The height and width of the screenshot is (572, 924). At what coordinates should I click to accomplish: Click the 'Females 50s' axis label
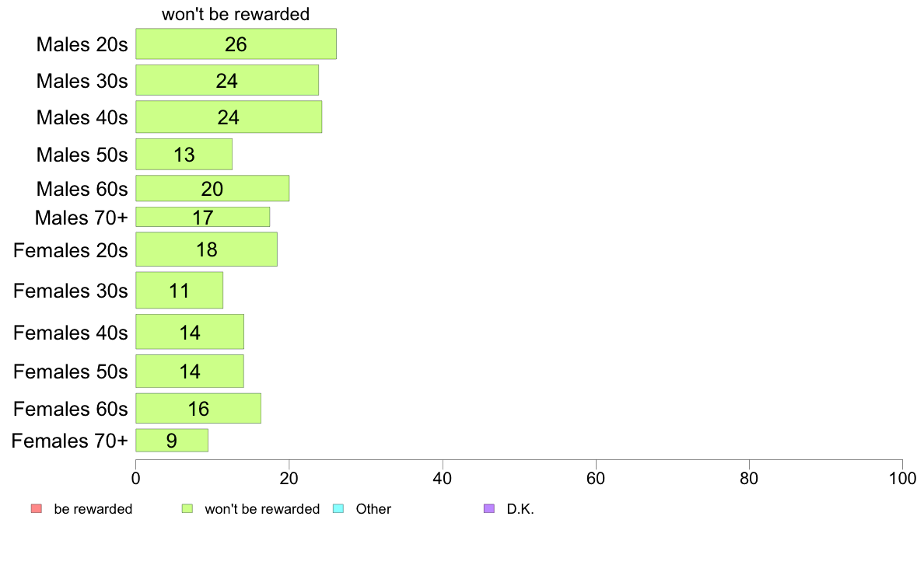70,371
